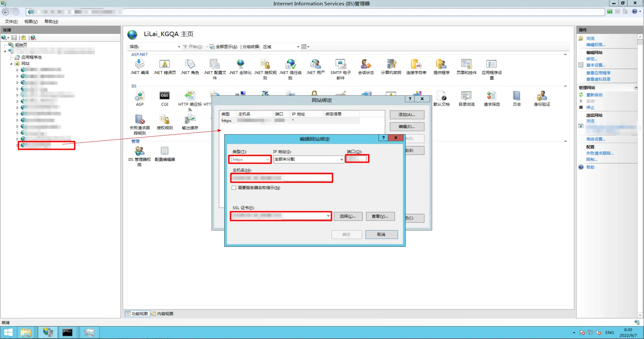Click the 基本设置... link
Viewport: 644px width, 339px height.
pos(596,65)
